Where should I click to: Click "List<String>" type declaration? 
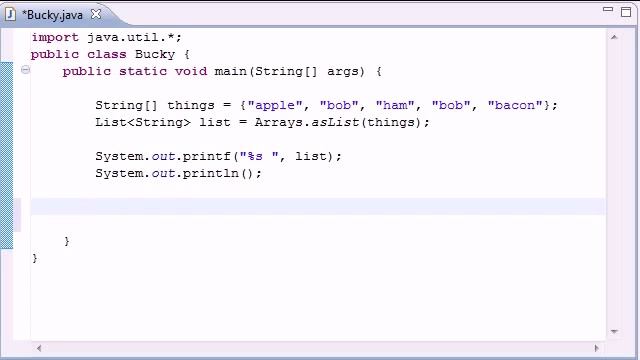tap(143, 122)
